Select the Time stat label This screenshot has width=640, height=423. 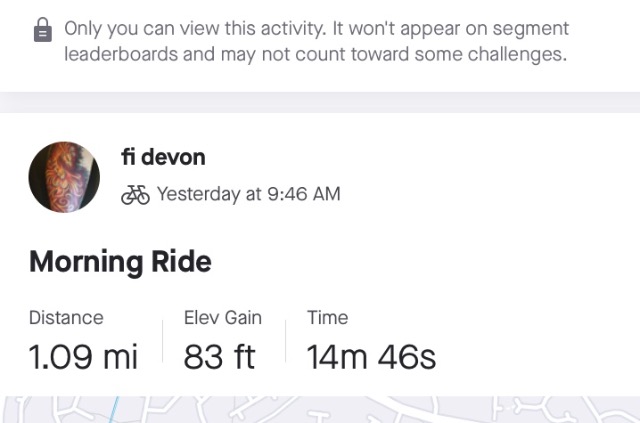pos(327,318)
